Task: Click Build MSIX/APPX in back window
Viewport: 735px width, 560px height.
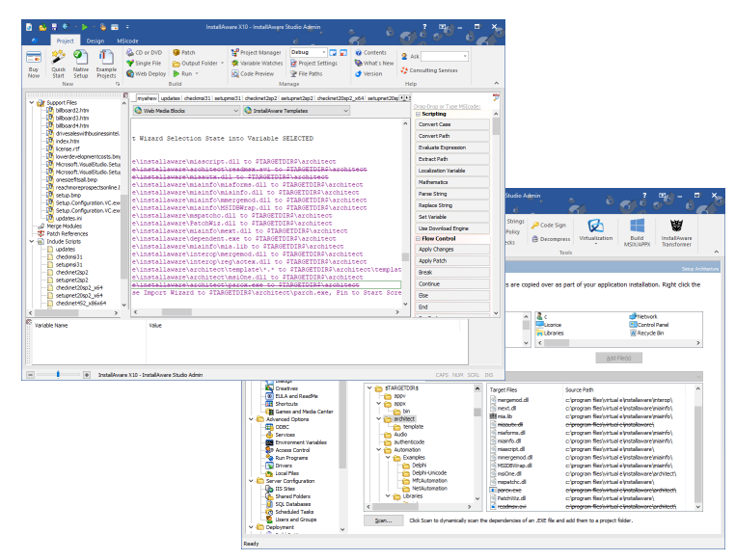Action: 637,232
